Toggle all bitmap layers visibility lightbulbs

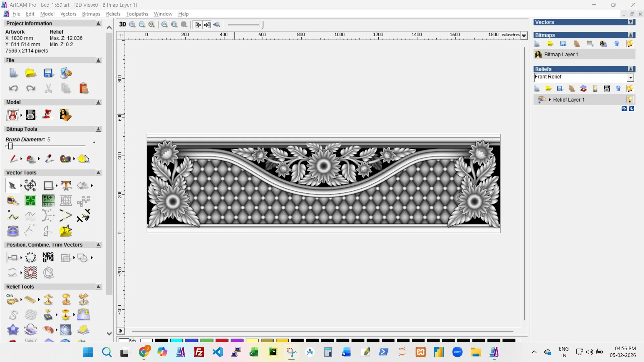(x=630, y=44)
